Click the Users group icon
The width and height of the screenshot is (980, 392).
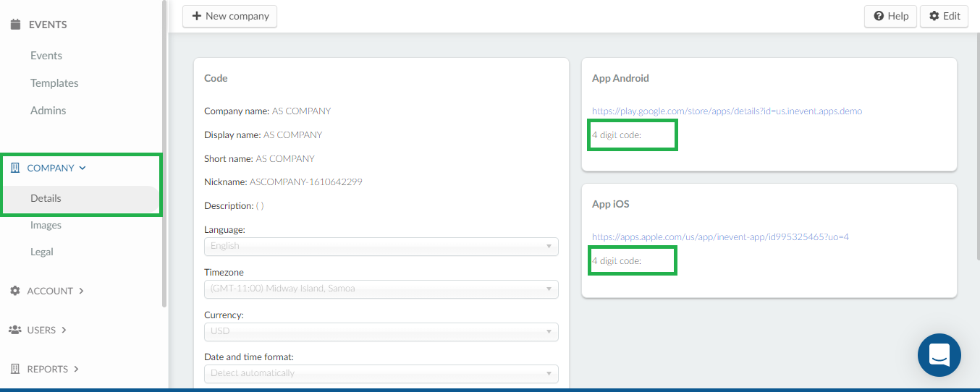pos(15,330)
